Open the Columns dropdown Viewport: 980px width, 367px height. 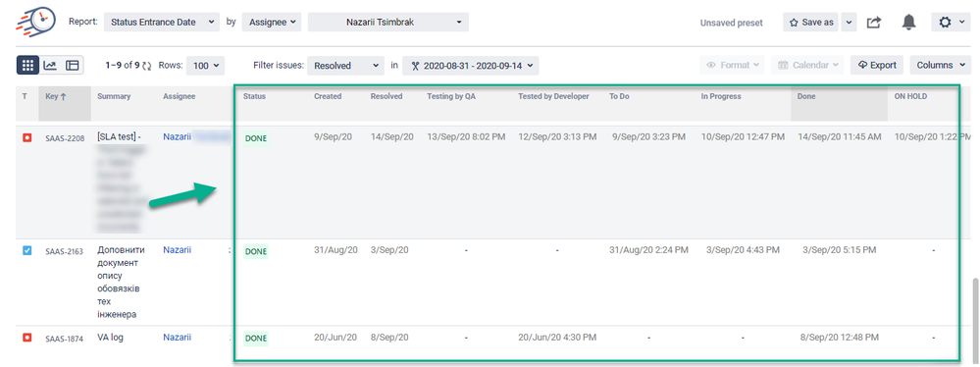[x=941, y=65]
